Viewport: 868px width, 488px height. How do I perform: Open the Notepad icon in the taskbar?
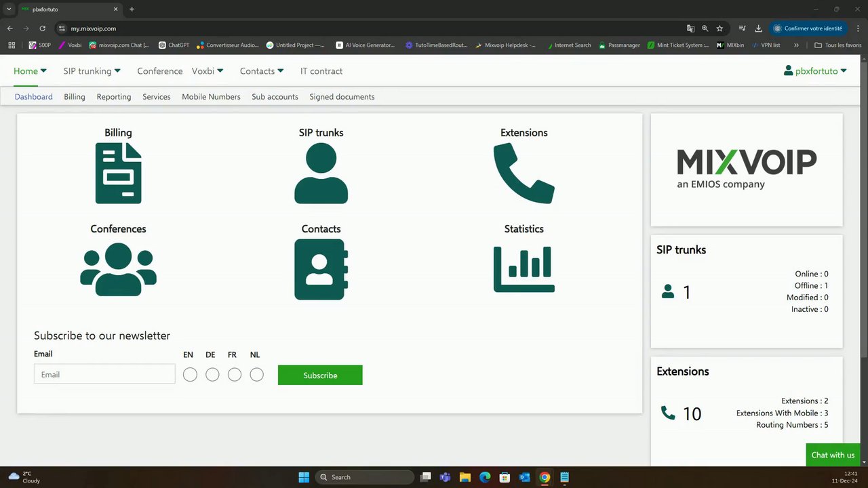(564, 477)
